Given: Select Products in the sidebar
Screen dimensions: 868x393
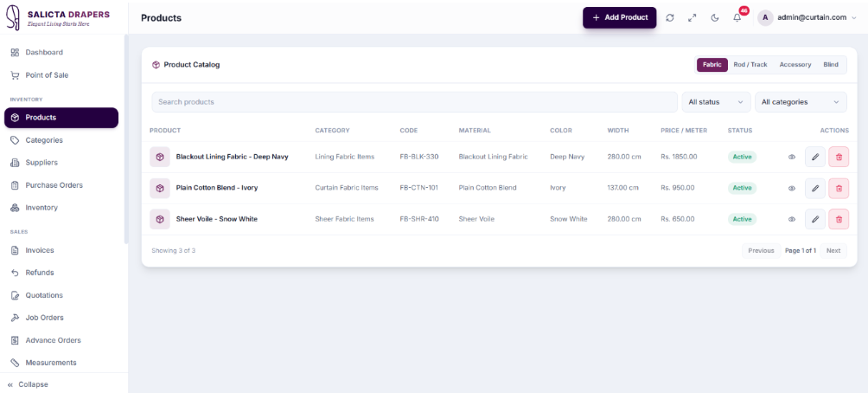Looking at the screenshot, I should (61, 118).
